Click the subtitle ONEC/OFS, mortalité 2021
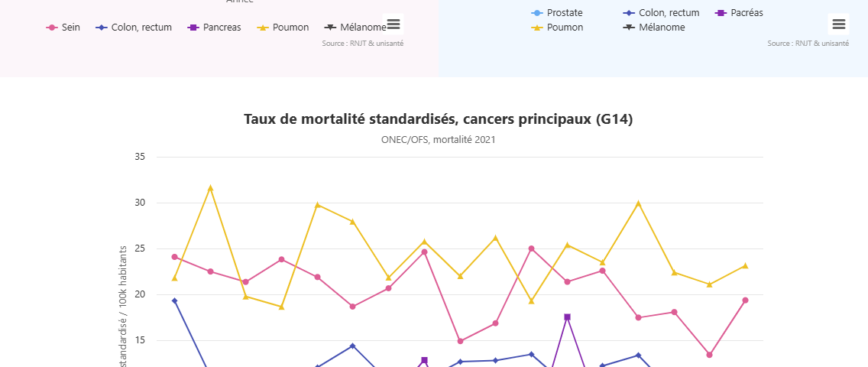 438,139
